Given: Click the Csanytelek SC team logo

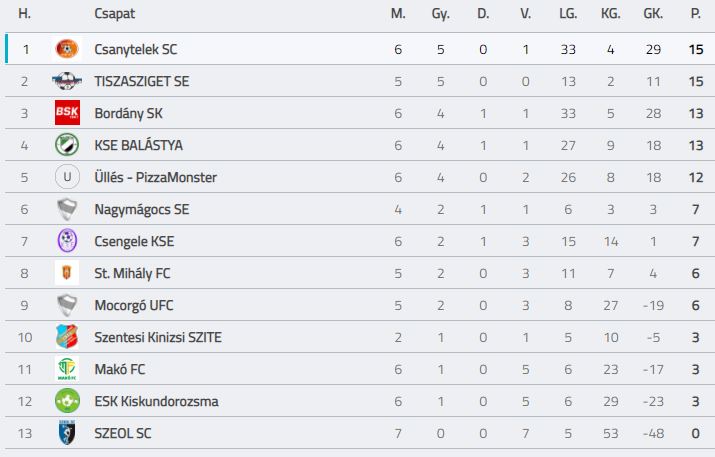Looking at the screenshot, I should pos(67,49).
